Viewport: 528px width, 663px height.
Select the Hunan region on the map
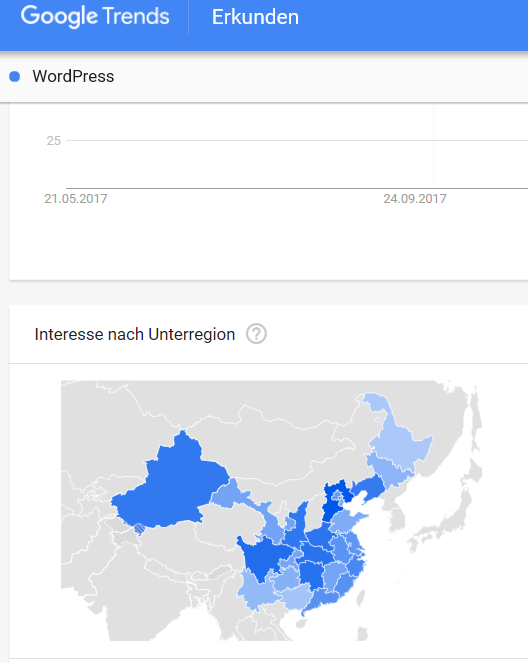click(312, 574)
